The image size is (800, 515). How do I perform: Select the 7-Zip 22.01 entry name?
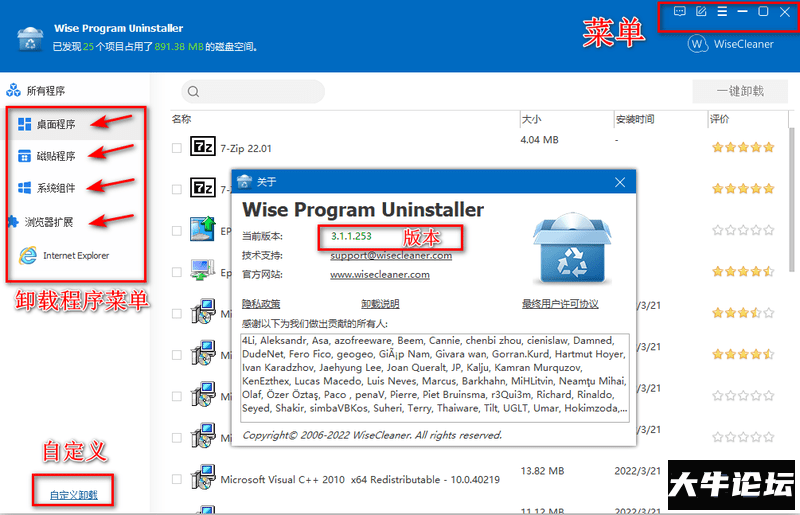246,149
